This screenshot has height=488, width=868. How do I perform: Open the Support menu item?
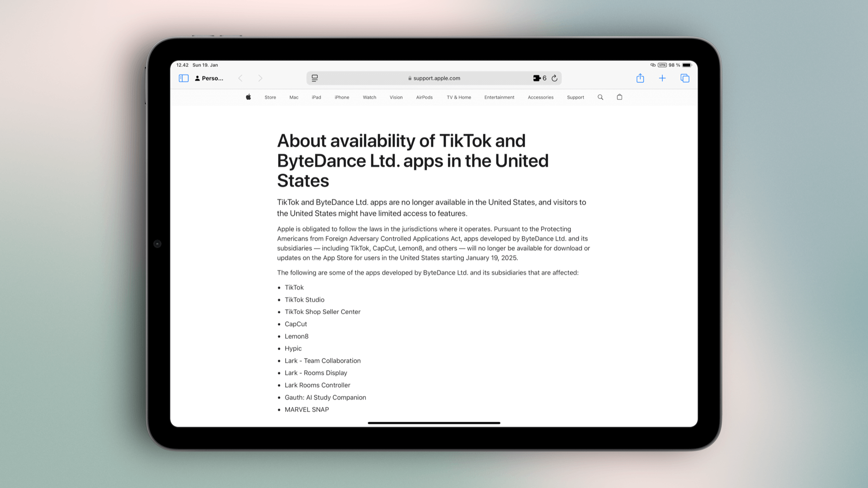[575, 98]
